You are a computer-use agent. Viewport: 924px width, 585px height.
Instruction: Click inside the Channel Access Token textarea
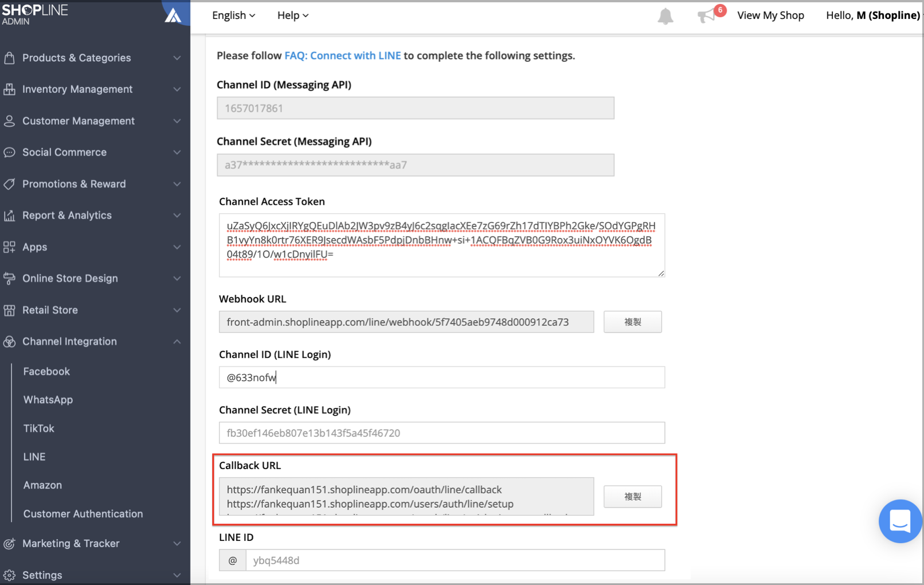pos(442,245)
